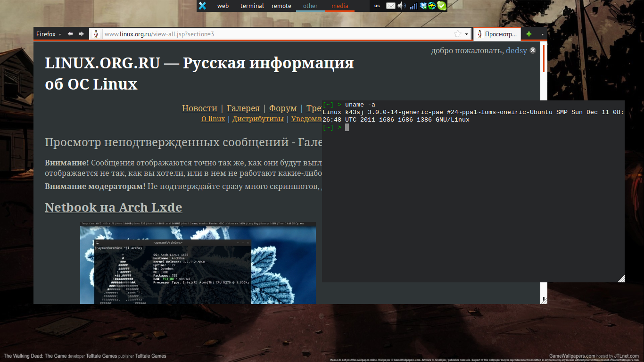Open the Firefox application menu button
644x362 pixels.
coord(49,34)
